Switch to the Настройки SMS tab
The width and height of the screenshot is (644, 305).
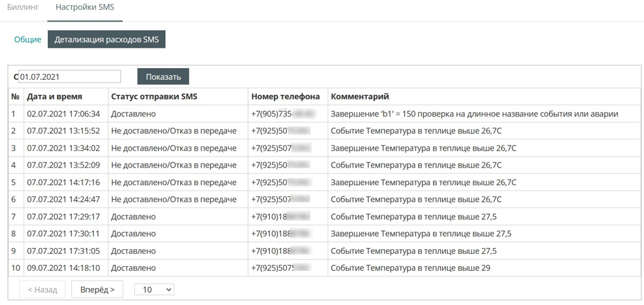[85, 7]
